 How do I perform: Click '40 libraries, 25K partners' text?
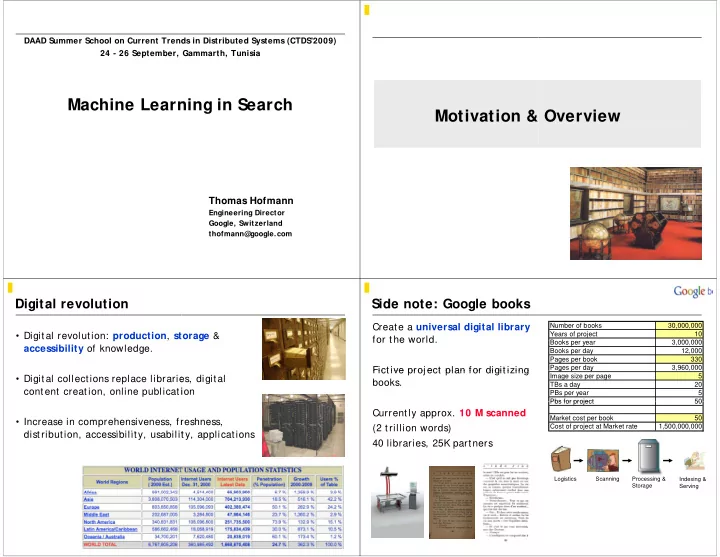pos(433,443)
